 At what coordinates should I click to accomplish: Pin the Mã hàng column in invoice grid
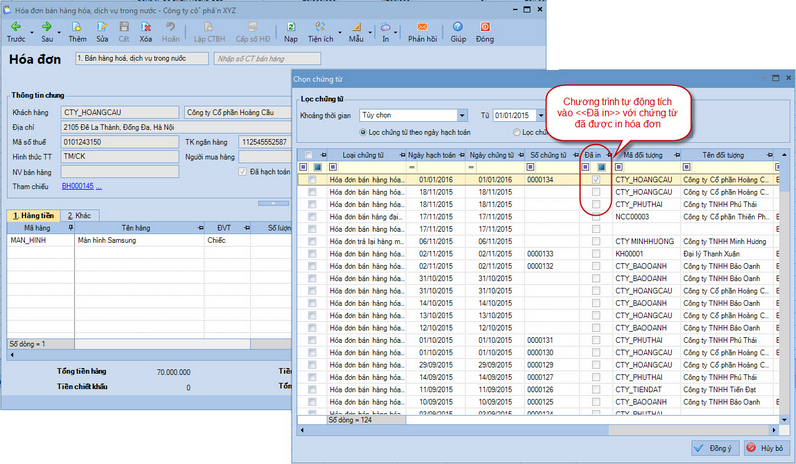[x=71, y=228]
